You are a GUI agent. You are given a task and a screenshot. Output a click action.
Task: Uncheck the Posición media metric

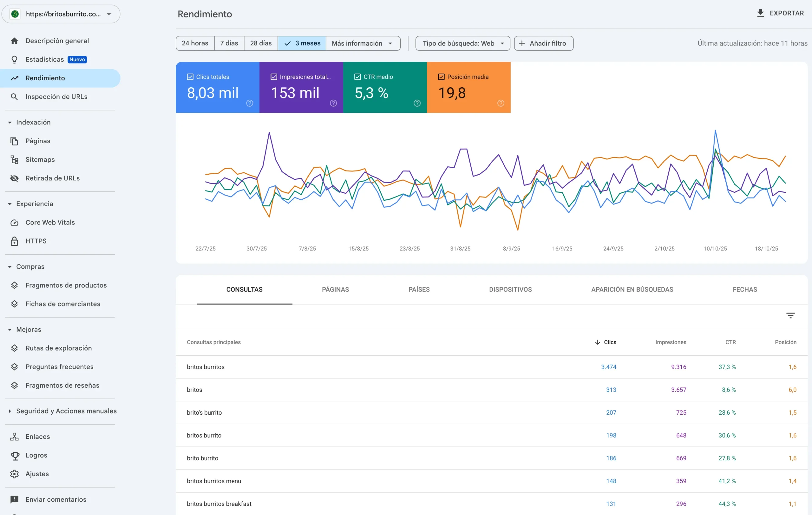tap(441, 76)
